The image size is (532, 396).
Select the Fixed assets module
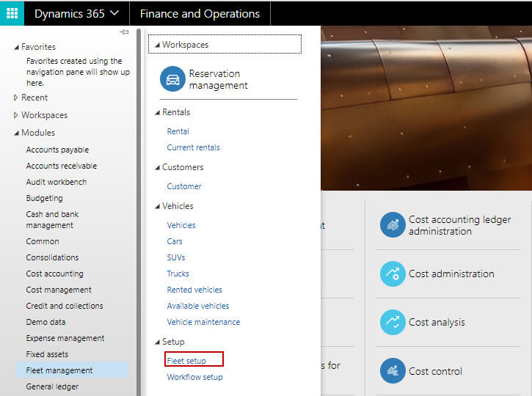(x=47, y=354)
